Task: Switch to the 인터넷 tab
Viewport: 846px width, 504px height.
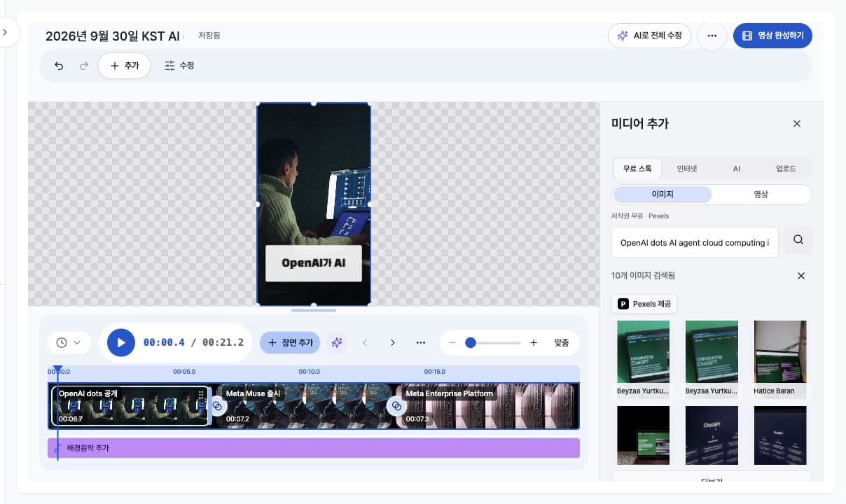Action: point(687,169)
